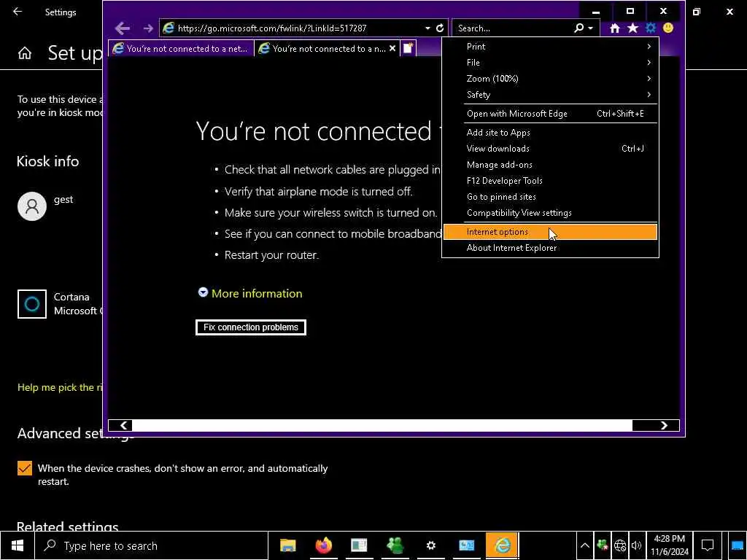Click horizontal scrollbar right arrow
The image size is (747, 560).
tap(664, 425)
